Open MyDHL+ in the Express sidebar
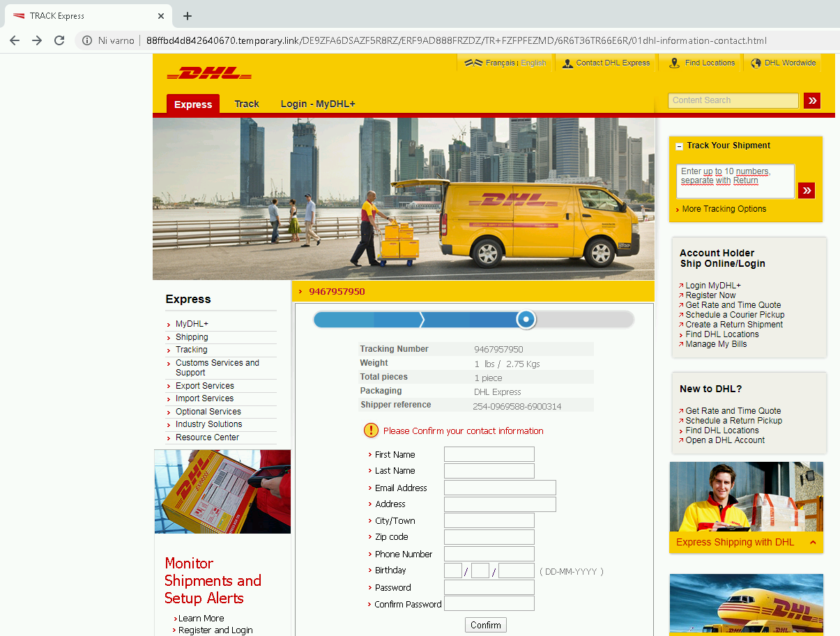The width and height of the screenshot is (840, 636). click(x=192, y=324)
